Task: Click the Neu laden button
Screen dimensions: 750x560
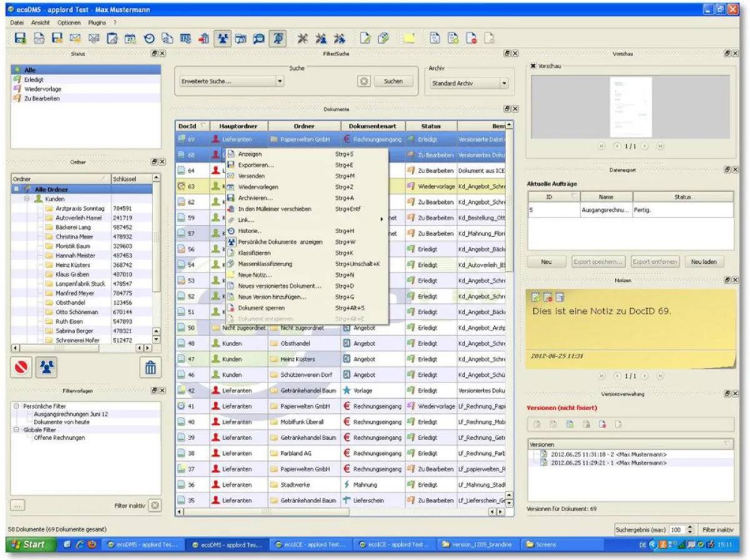Action: point(704,262)
